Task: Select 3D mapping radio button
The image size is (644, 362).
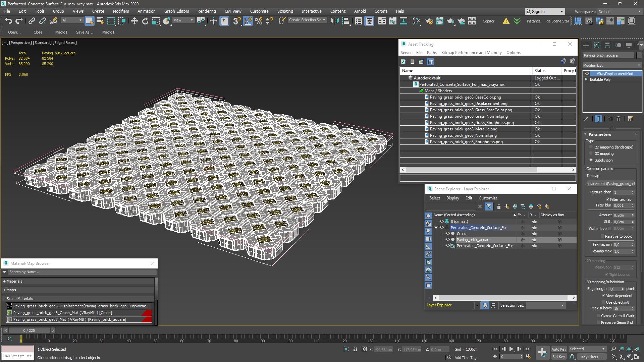Action: click(591, 154)
